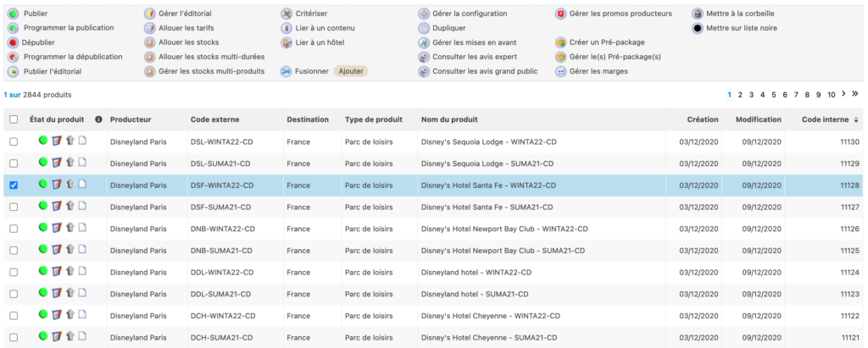Click the Mettre à la corbeille icon
Viewport: 868px width, 348px height.
point(697,14)
